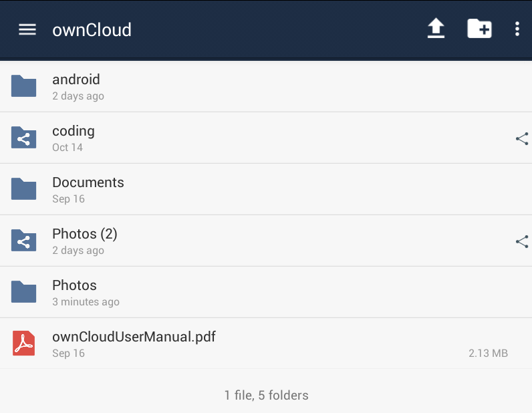Click the 1 file, 5 folders summary
Screen dimensions: 532x413
coord(267,396)
